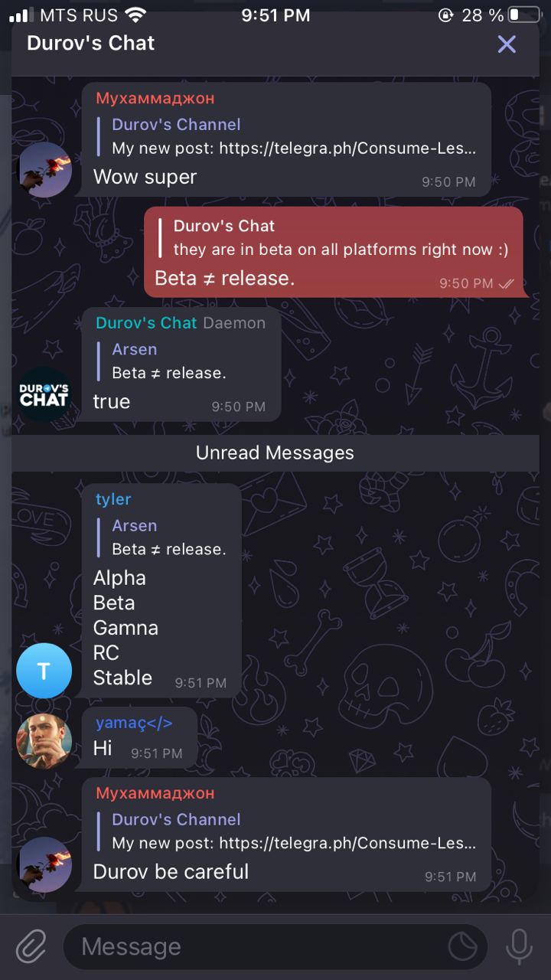Open tyler's blue T avatar
The image size is (551, 980).
click(44, 671)
